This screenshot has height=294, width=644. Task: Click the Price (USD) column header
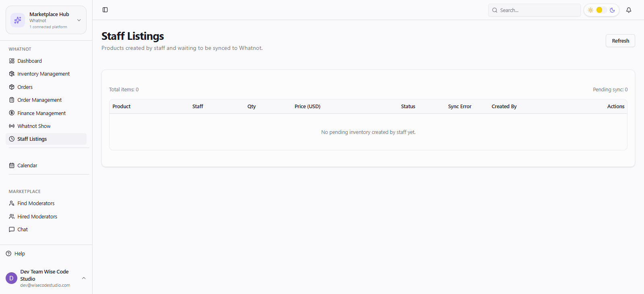308,106
